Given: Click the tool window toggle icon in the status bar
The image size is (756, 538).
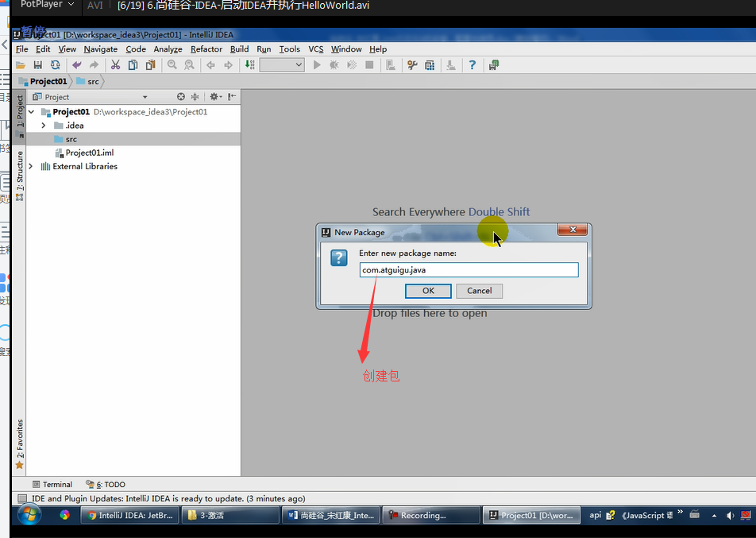Looking at the screenshot, I should click(21, 498).
